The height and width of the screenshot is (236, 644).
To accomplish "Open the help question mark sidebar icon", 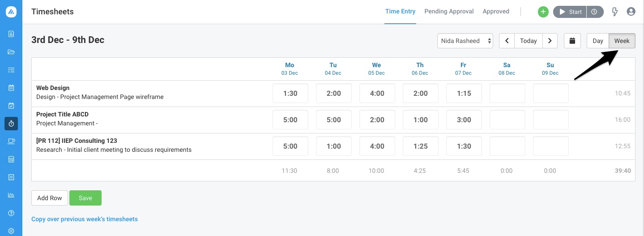I will pyautogui.click(x=11, y=213).
